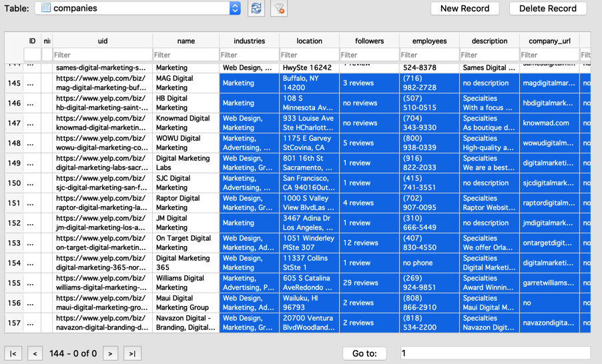Sort by the industries column header
This screenshot has width=602, height=364.
(x=249, y=41)
